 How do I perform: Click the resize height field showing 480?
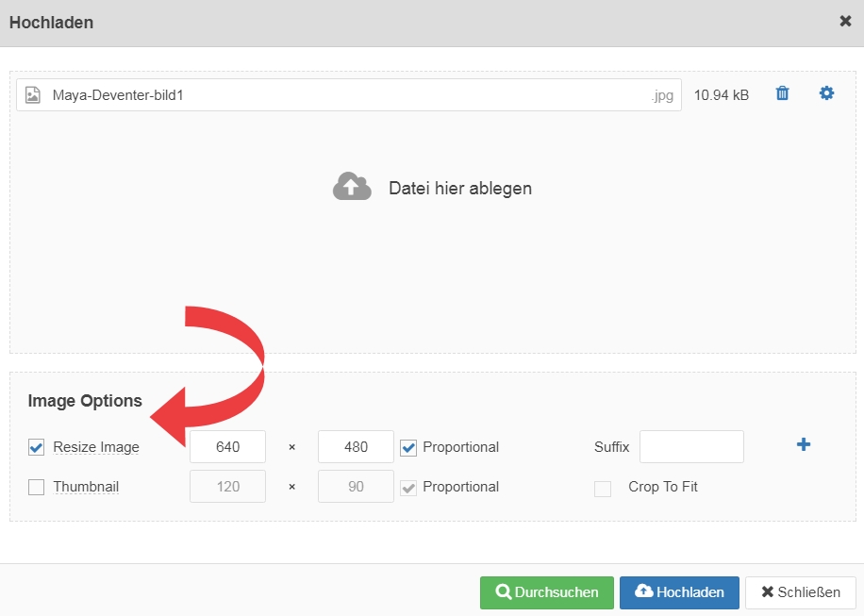tap(356, 447)
